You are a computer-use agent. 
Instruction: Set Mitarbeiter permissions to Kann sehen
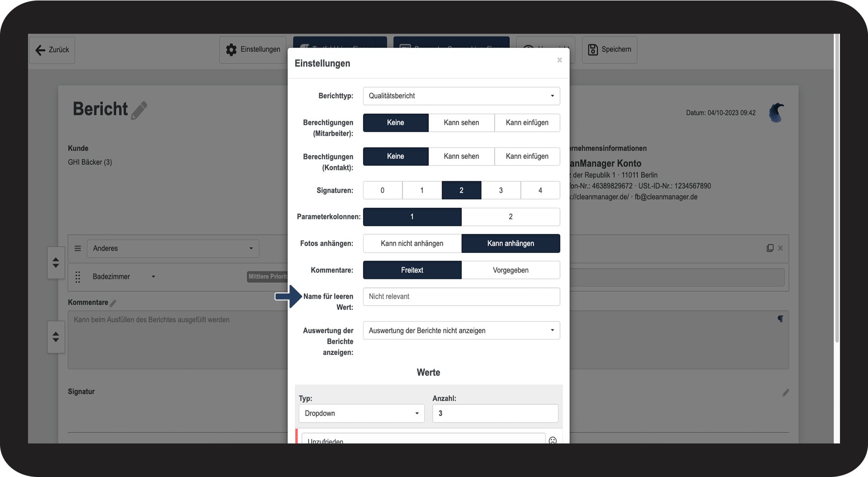[461, 123]
